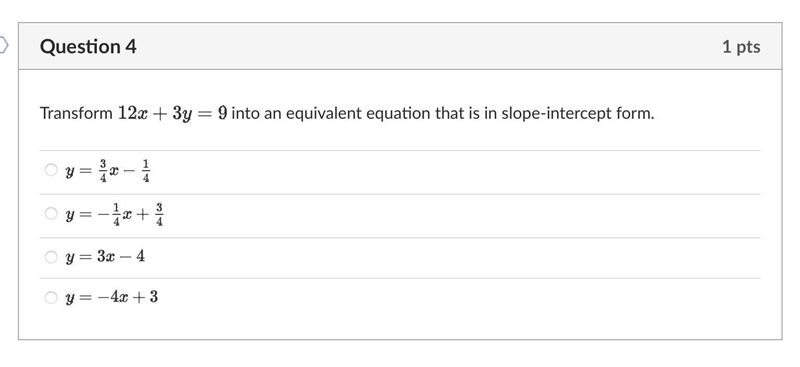Click the −1/4 coefficient in the second answer
800x367 pixels.
pyautogui.click(x=109, y=215)
